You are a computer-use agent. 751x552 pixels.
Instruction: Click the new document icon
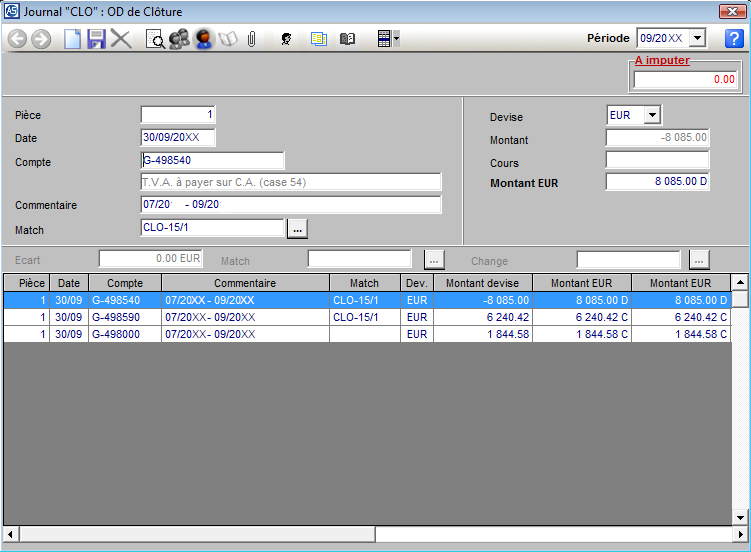coord(72,39)
